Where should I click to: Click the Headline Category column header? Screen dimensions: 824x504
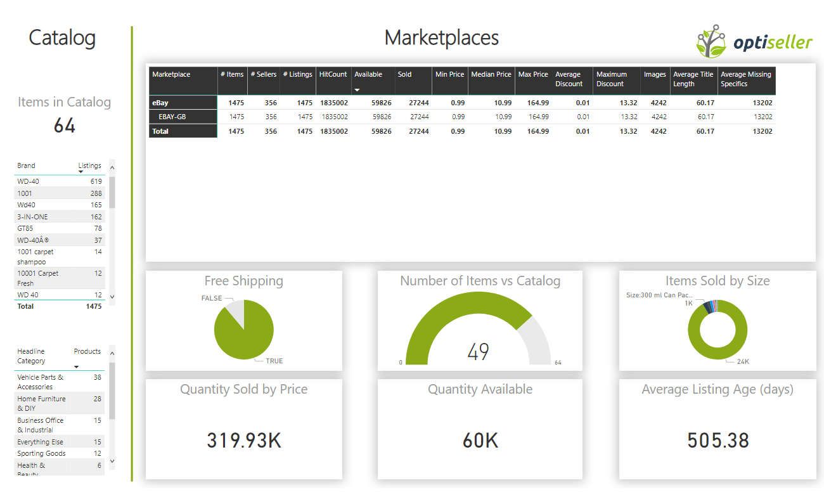click(31, 356)
